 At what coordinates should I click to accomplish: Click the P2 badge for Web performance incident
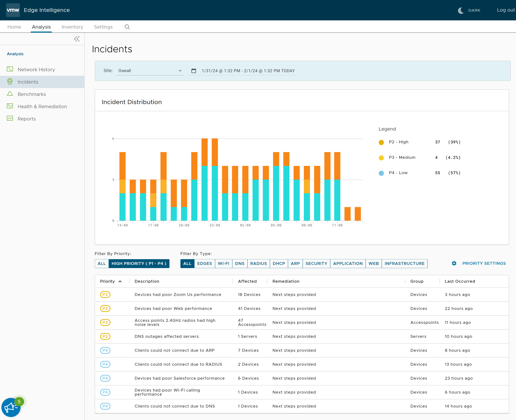[105, 308]
